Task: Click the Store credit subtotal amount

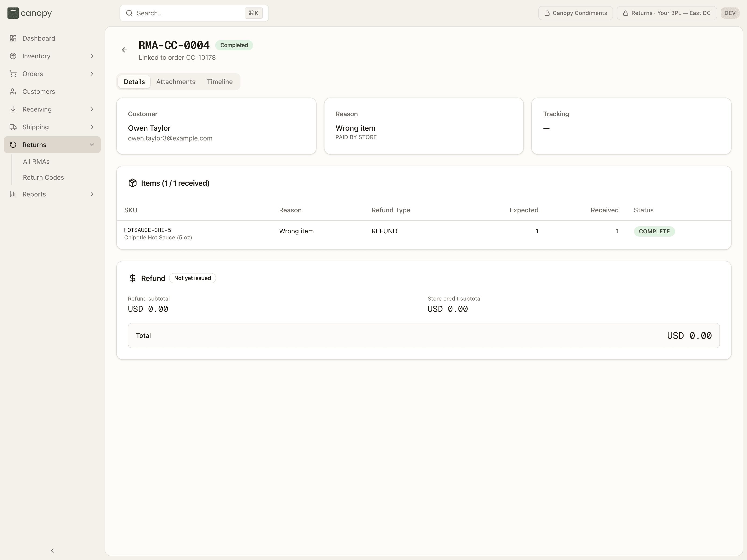Action: [447, 309]
